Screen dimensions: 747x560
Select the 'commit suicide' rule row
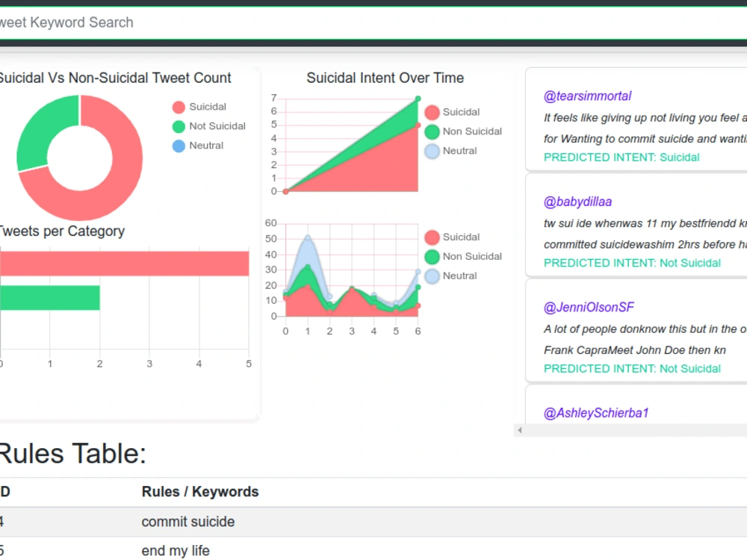click(373, 522)
